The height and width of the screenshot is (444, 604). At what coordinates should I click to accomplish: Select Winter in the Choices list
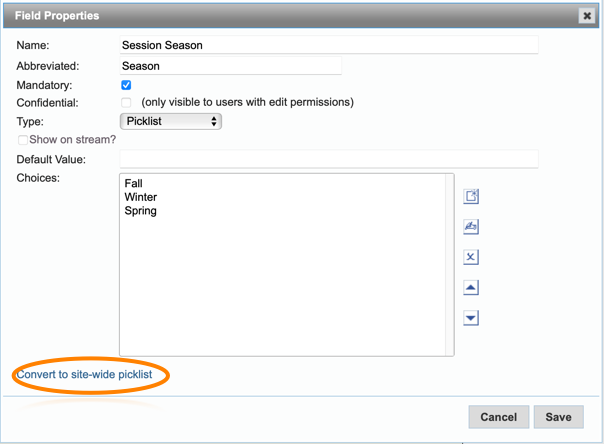coord(140,197)
